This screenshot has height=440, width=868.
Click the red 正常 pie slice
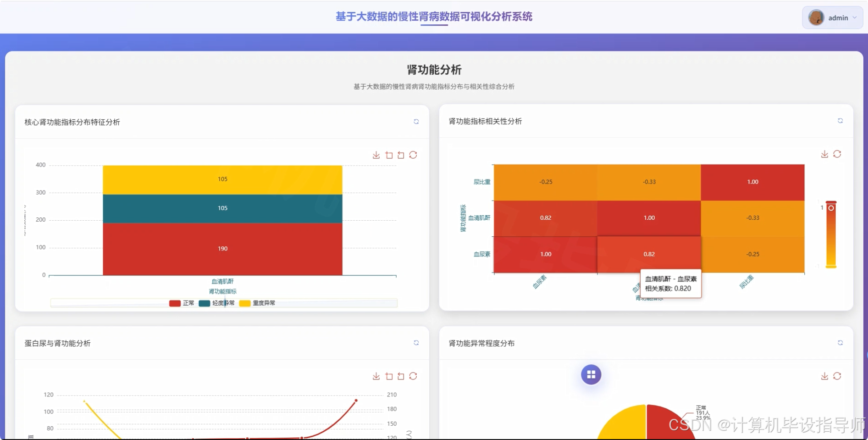point(665,424)
